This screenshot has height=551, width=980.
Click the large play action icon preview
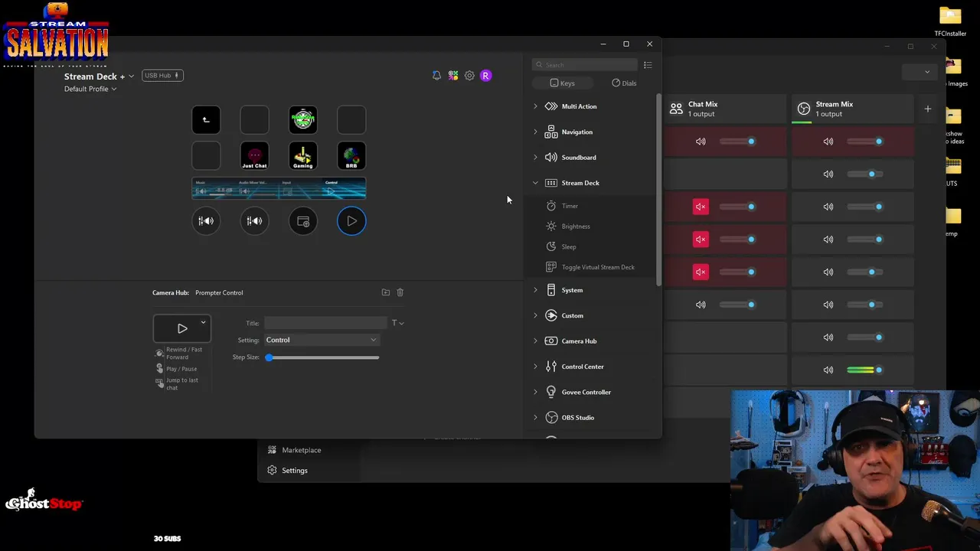coord(182,328)
